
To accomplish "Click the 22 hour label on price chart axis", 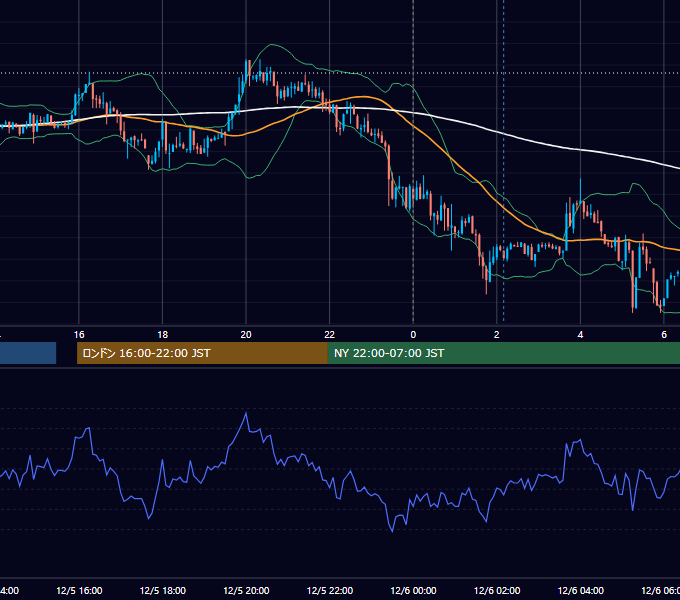I will tap(330, 335).
